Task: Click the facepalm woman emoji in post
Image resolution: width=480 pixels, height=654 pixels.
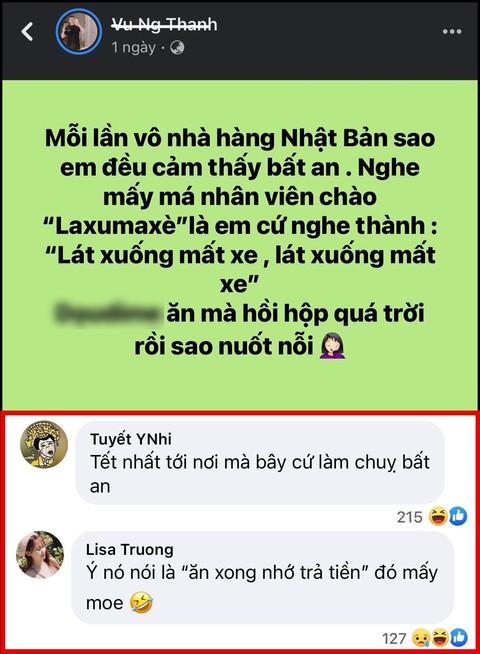Action: point(332,346)
